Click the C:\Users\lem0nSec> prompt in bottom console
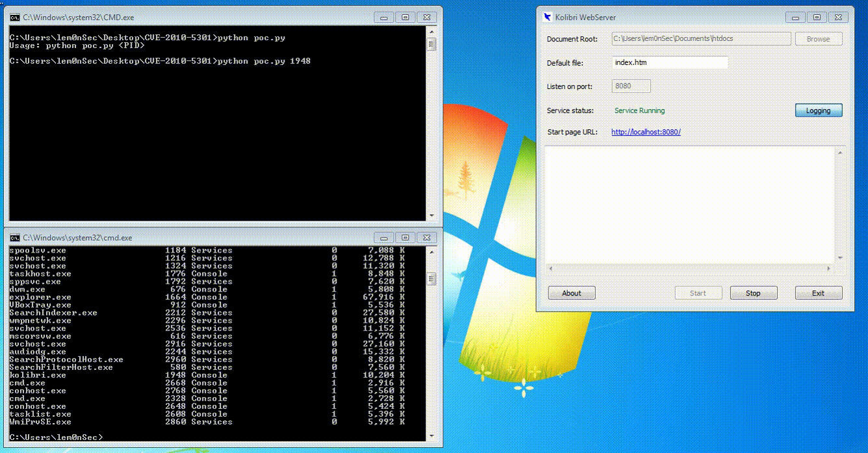 56,437
